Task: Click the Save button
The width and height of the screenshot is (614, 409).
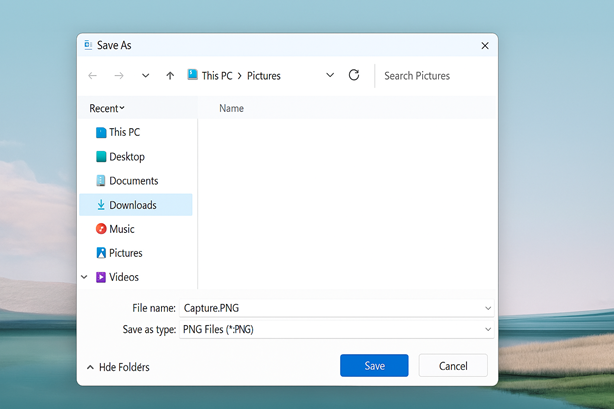Action: click(374, 366)
